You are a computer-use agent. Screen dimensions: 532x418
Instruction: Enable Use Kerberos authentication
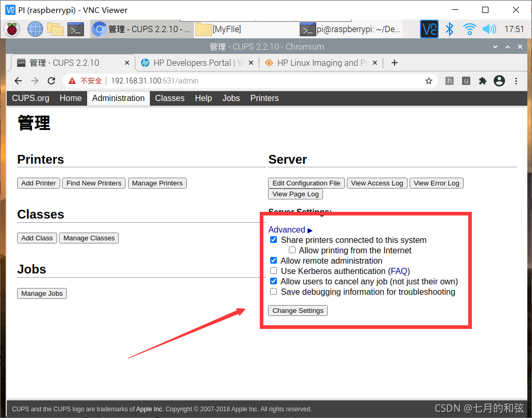(x=273, y=271)
